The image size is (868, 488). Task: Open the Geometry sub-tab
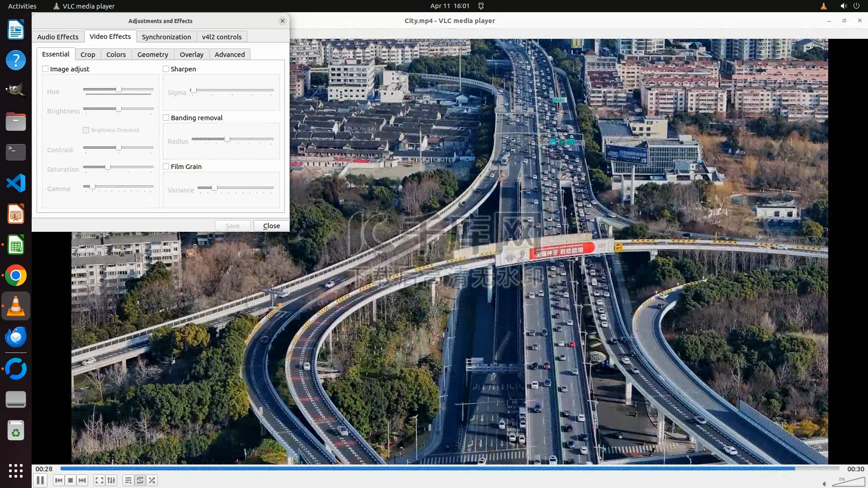tap(152, 54)
